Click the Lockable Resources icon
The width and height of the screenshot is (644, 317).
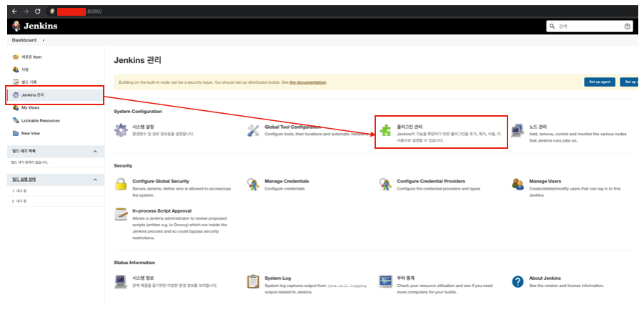click(16, 120)
